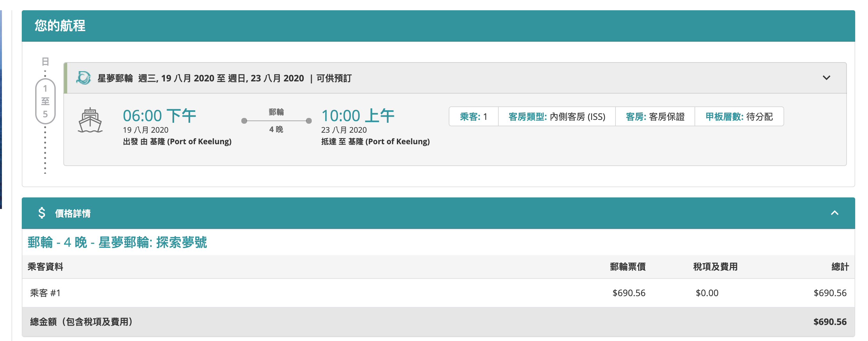Click 抵達 至 基隆 (Port of Keelung) text

pos(375,141)
